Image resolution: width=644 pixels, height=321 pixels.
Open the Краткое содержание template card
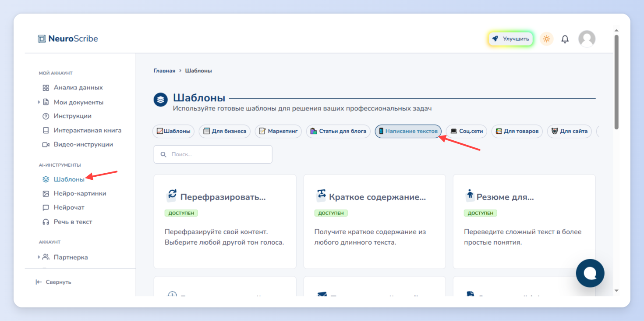click(x=375, y=221)
